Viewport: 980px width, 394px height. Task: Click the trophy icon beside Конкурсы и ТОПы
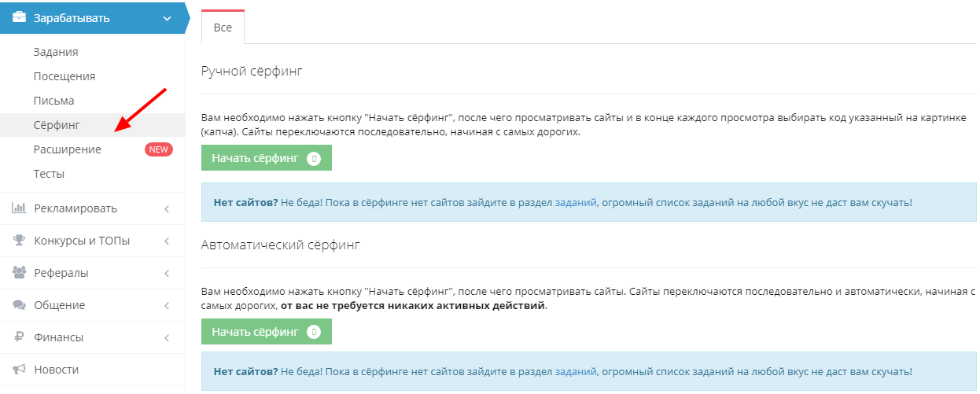(x=20, y=241)
